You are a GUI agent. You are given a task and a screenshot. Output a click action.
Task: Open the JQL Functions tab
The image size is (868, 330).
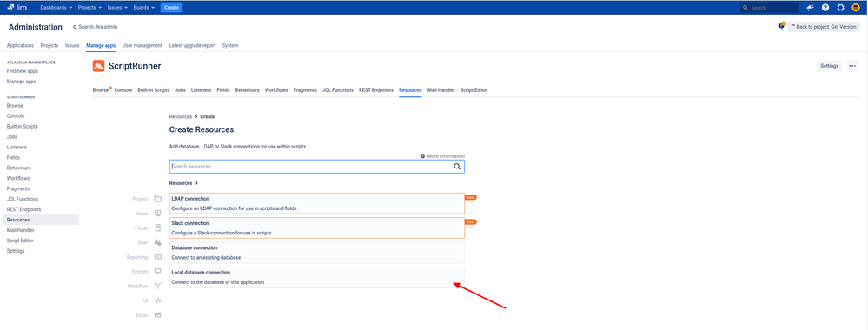(338, 89)
